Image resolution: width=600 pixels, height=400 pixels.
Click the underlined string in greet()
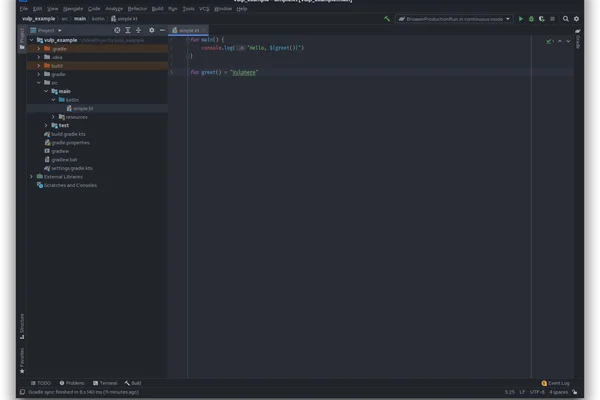(244, 72)
